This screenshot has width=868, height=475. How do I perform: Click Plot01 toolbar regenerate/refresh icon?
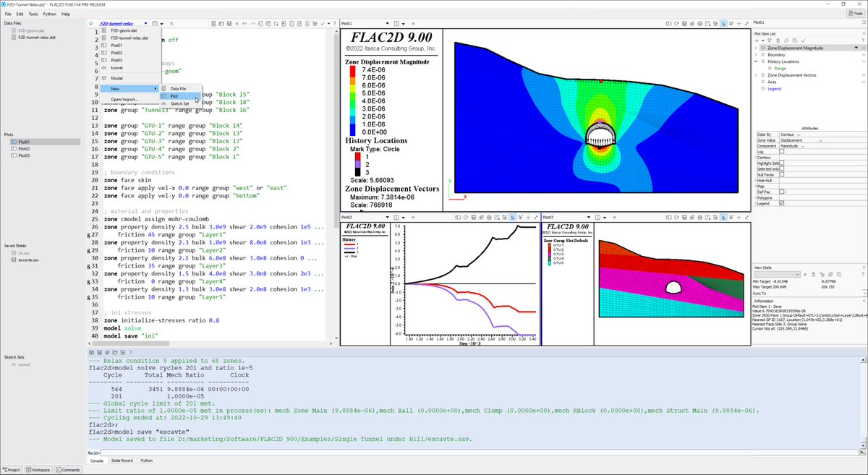[676, 24]
